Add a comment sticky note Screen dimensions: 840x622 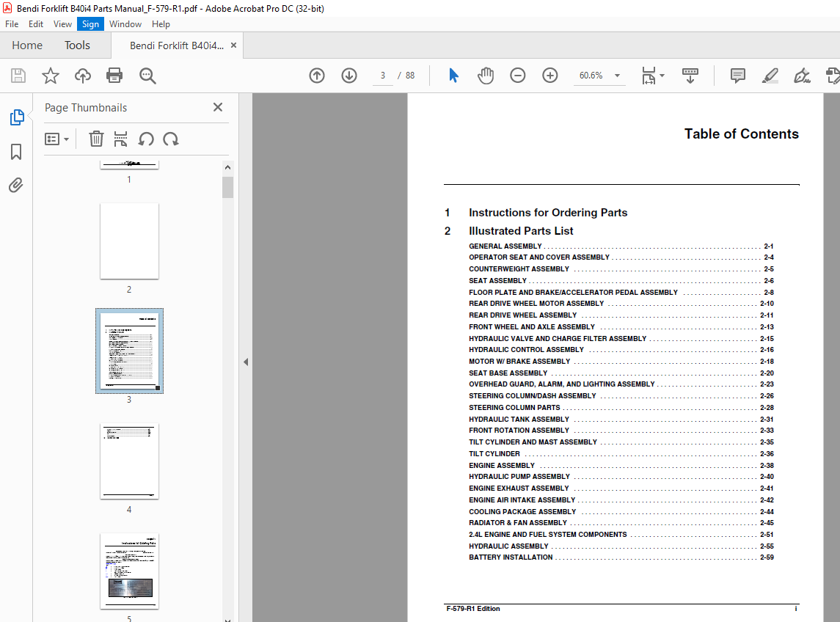[738, 76]
